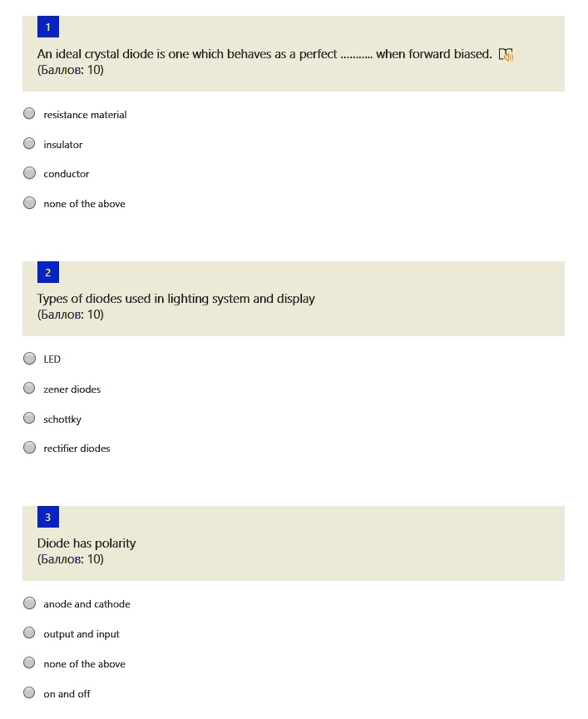Click the question number 1 badge

(x=47, y=27)
